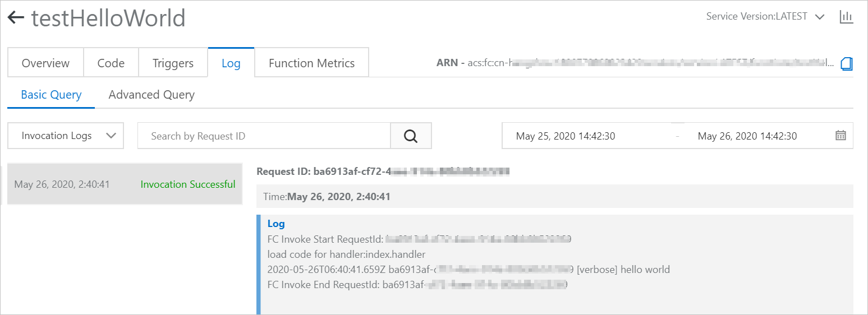Select the Basic Query sub-tab
The height and width of the screenshot is (315, 868).
[x=51, y=95]
